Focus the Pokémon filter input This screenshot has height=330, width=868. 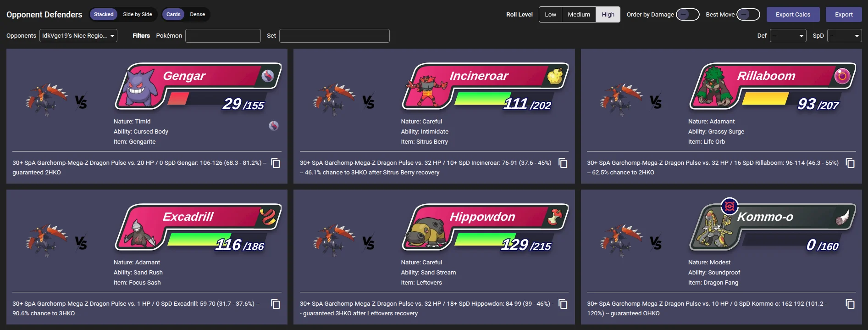click(223, 35)
